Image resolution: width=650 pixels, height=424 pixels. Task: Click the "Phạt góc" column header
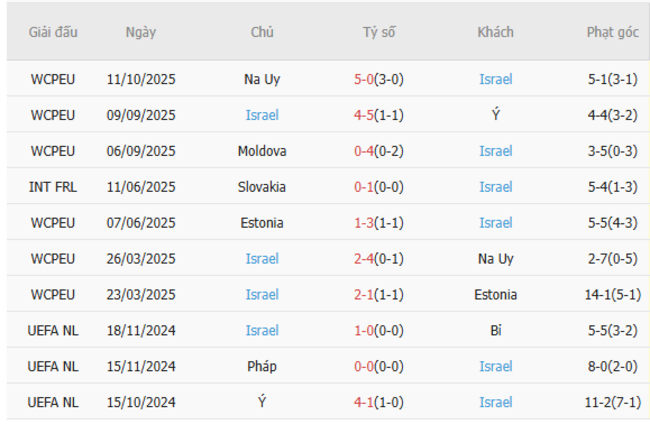612,32
